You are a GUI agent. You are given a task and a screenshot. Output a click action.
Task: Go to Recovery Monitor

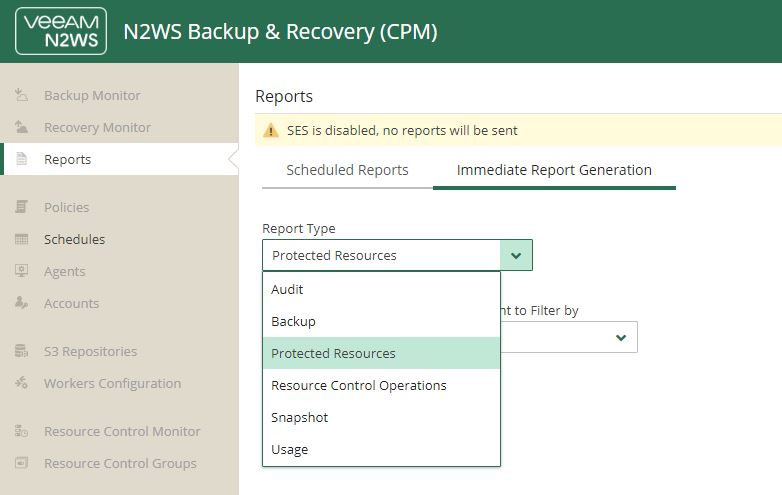tap(97, 128)
